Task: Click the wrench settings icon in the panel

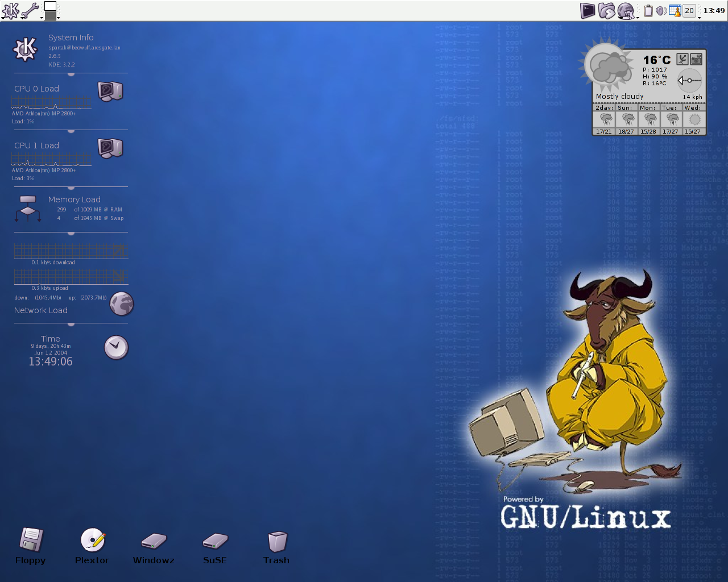Action: [x=30, y=10]
